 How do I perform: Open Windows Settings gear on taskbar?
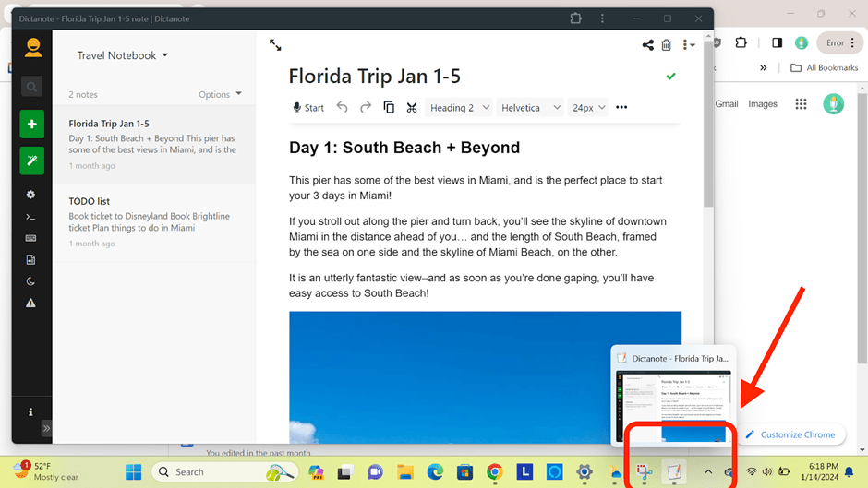tap(584, 472)
